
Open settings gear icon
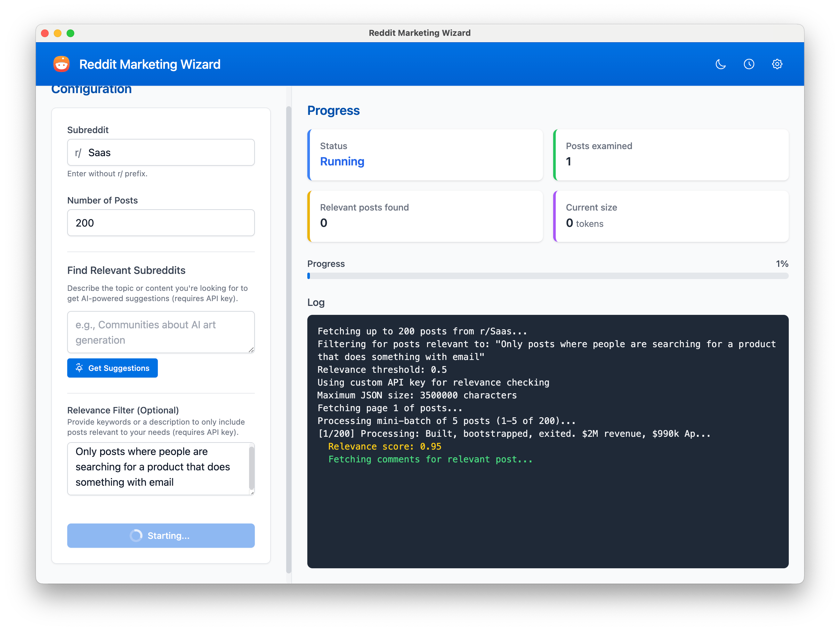click(777, 64)
